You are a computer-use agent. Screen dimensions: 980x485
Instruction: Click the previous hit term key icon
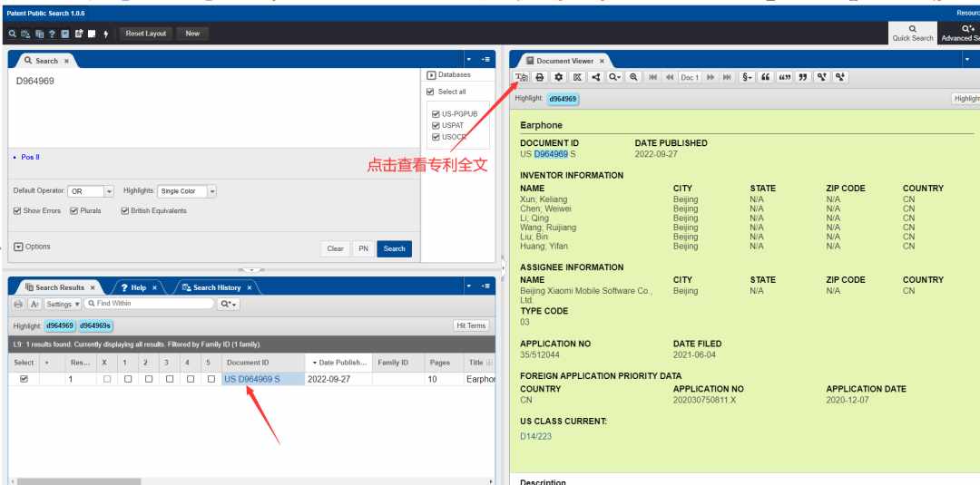pyautogui.click(x=822, y=77)
